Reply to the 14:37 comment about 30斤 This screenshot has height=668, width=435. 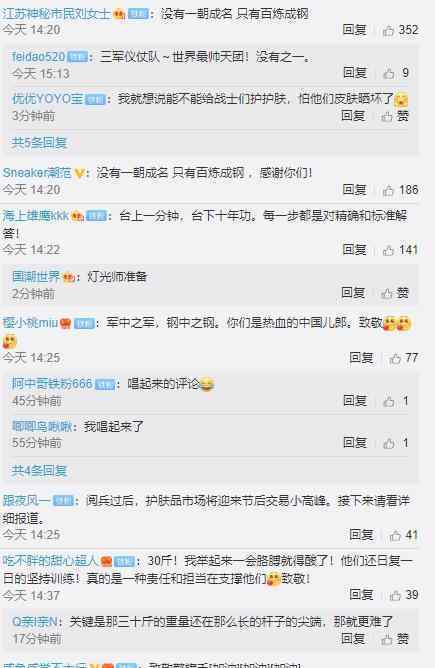pos(361,595)
